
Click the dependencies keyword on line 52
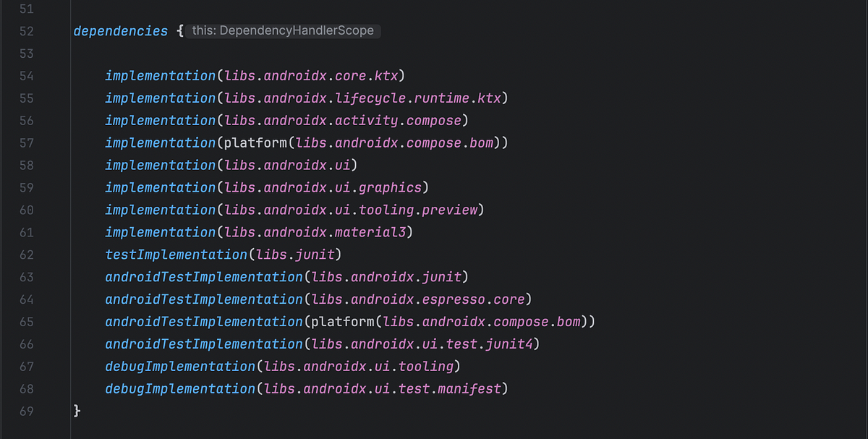(120, 30)
